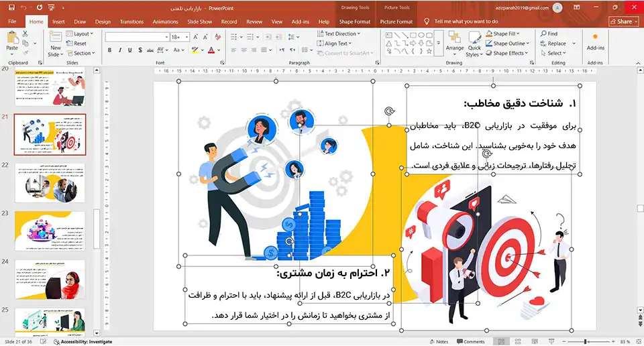
Task: Select the triangle shape in shapes gallery
Action: point(388,43)
